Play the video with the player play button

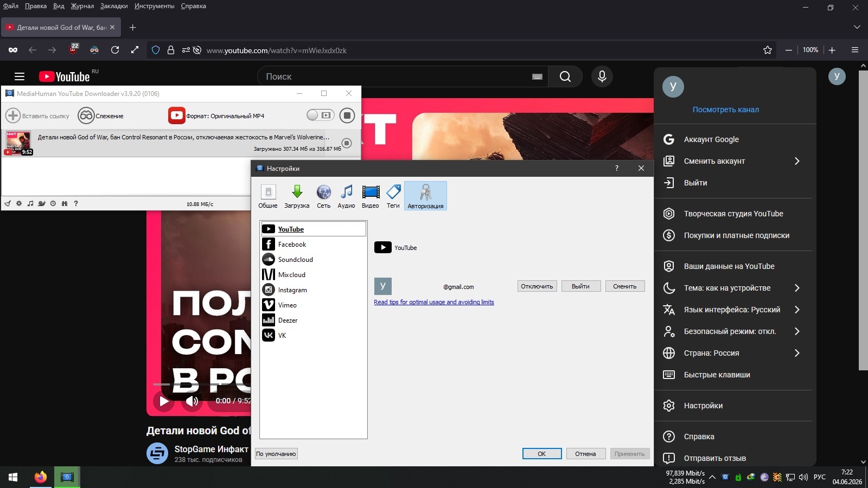164,401
